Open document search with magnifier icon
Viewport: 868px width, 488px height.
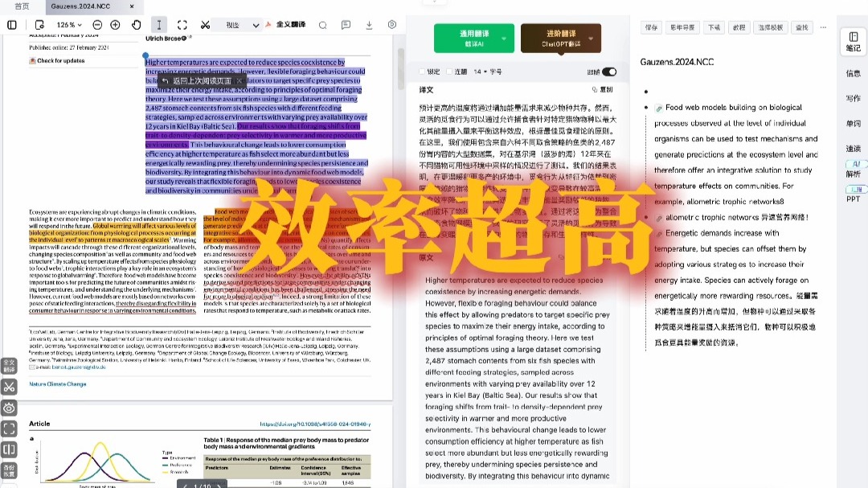(322, 25)
